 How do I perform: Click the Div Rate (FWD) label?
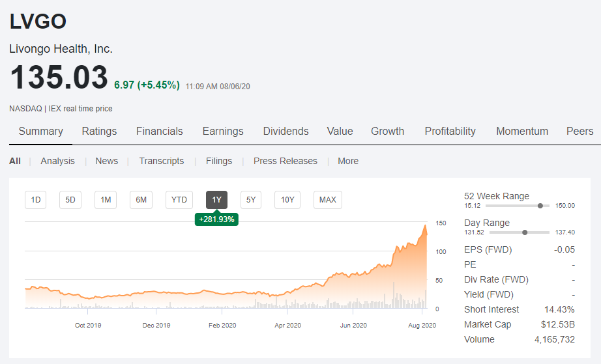(x=496, y=280)
